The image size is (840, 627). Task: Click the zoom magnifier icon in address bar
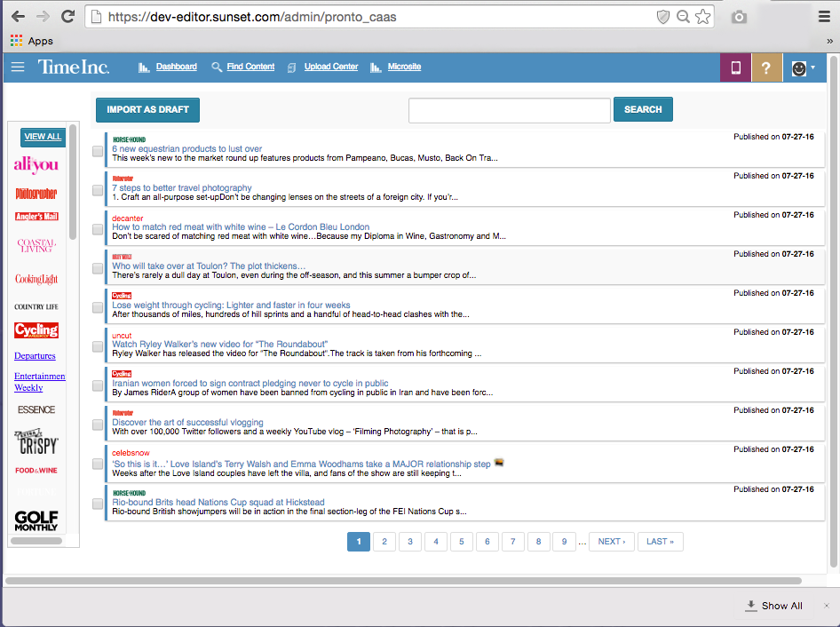(683, 17)
